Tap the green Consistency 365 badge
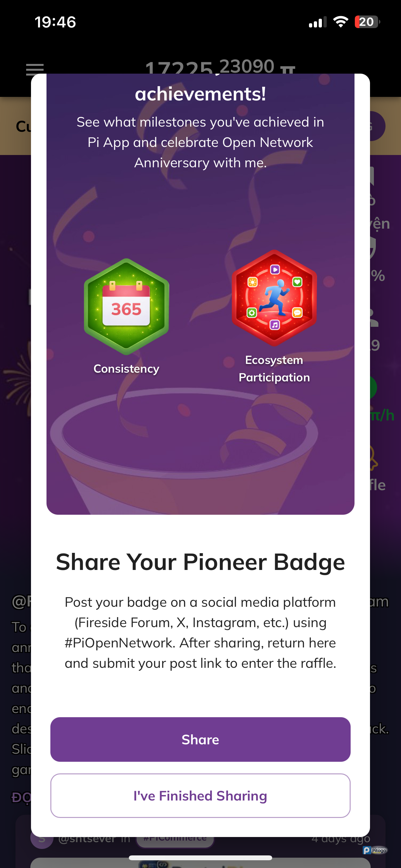 [x=126, y=307]
